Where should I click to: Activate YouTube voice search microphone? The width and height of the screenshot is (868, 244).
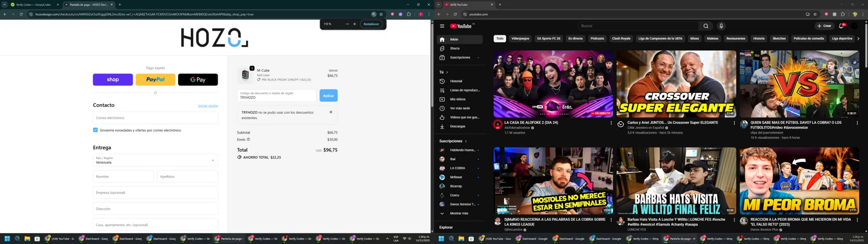click(x=721, y=26)
